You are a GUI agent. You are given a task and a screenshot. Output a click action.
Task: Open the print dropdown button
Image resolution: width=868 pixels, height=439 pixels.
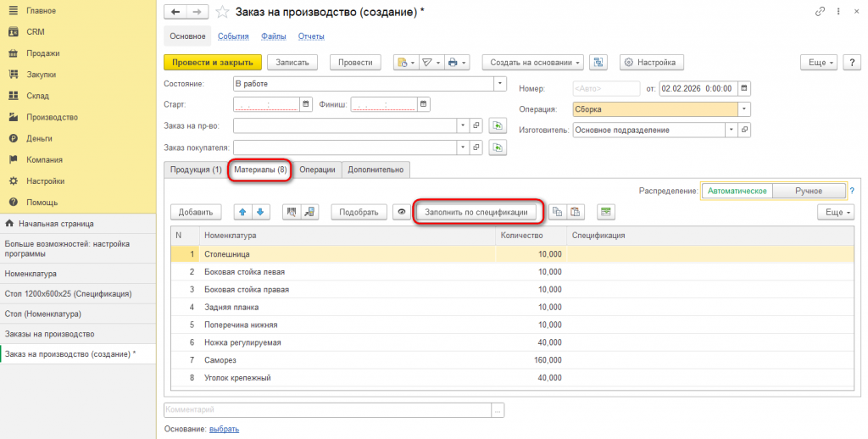click(457, 63)
